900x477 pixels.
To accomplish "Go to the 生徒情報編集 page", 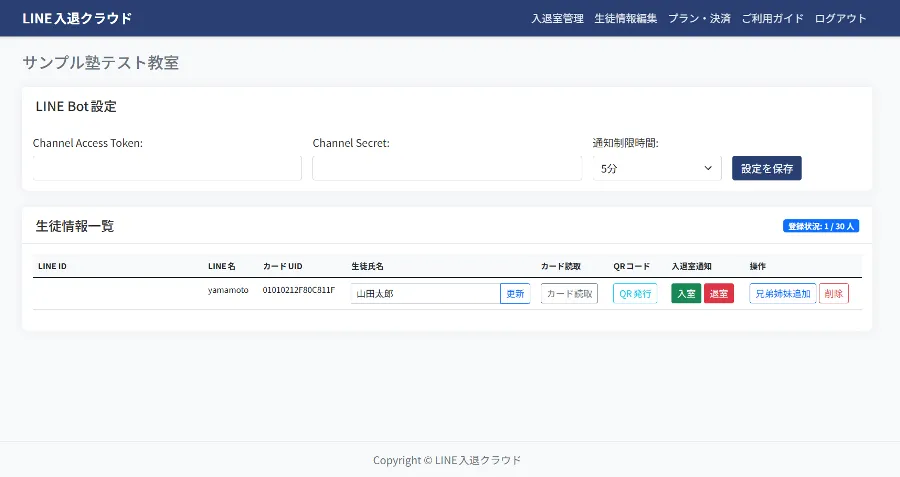I will (x=625, y=18).
